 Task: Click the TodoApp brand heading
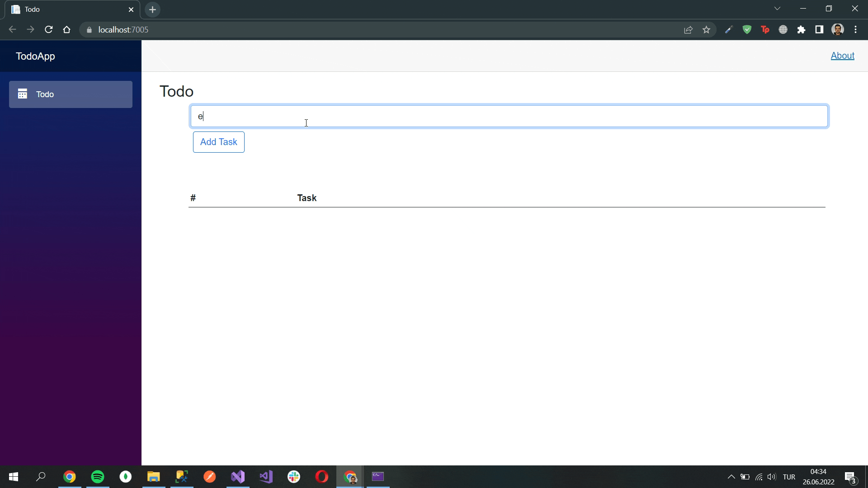[35, 56]
